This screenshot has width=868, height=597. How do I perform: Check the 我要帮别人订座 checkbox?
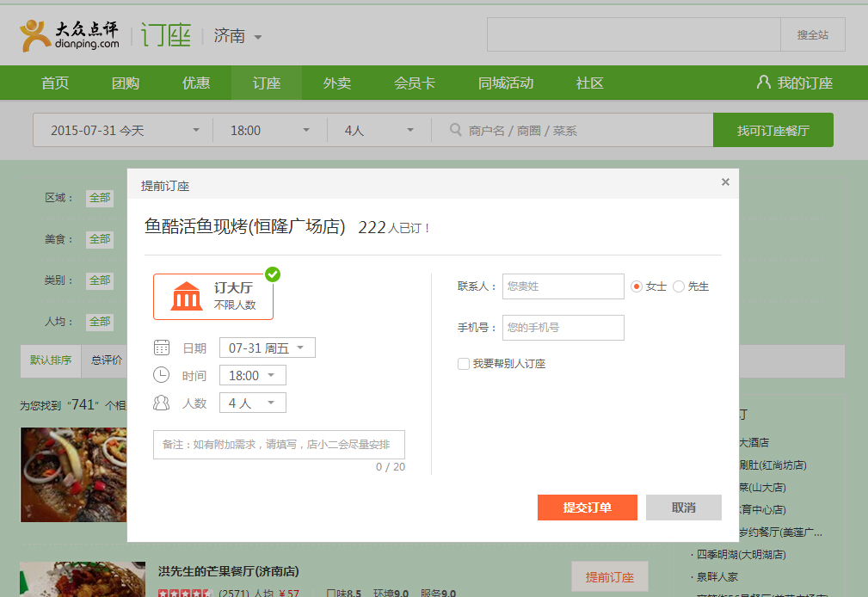(464, 364)
